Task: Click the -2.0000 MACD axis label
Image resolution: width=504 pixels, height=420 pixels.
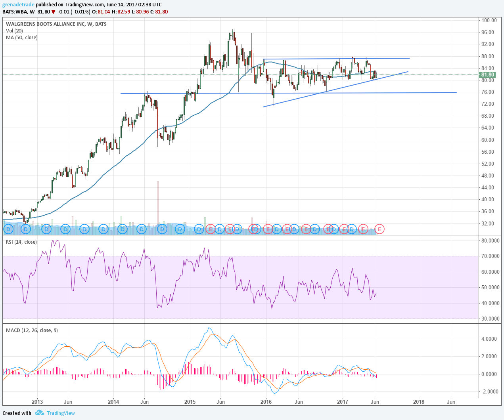Action: [x=489, y=391]
